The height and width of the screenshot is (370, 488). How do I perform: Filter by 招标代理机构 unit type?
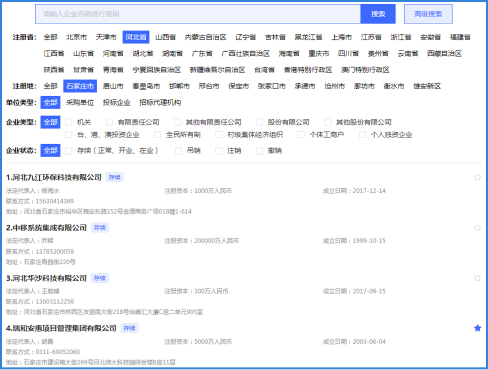160,102
